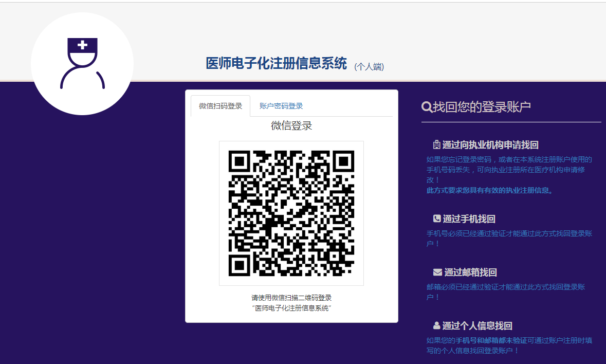Click the doctor avatar logo

coord(82,63)
